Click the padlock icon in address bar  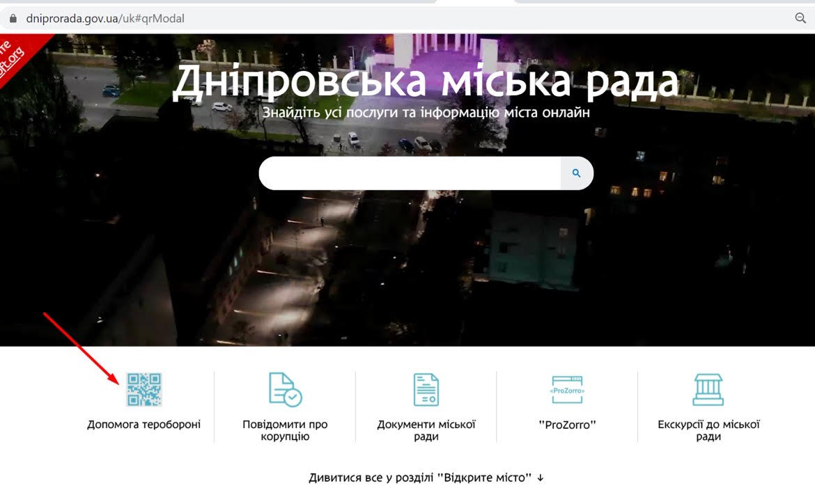click(12, 19)
